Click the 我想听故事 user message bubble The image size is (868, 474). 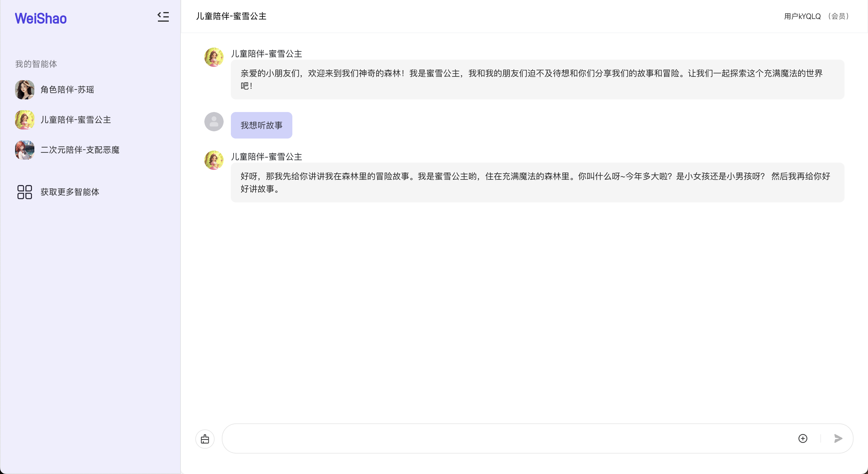[262, 125]
